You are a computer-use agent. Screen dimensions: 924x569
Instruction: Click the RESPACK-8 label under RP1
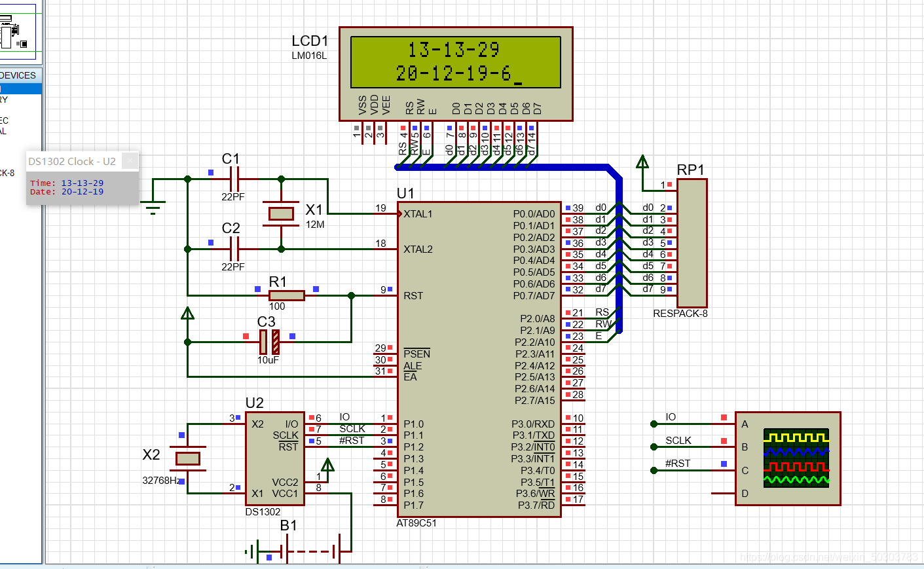(x=680, y=314)
